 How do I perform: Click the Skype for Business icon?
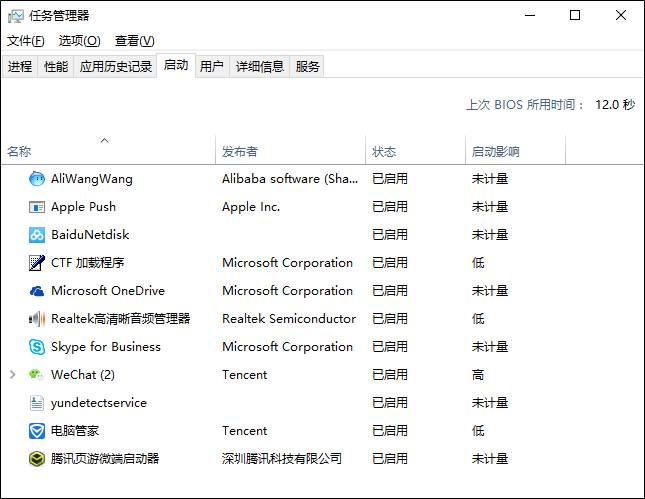pos(37,347)
